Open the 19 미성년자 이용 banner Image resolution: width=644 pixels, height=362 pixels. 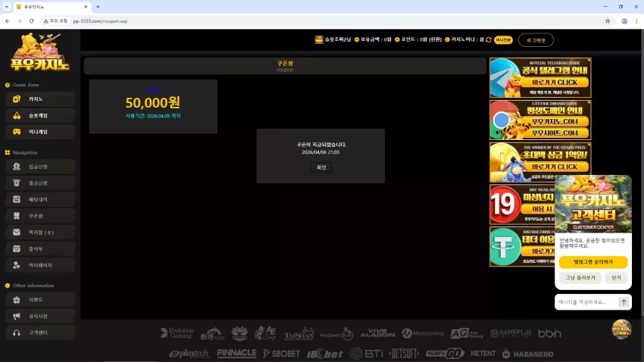(521, 204)
